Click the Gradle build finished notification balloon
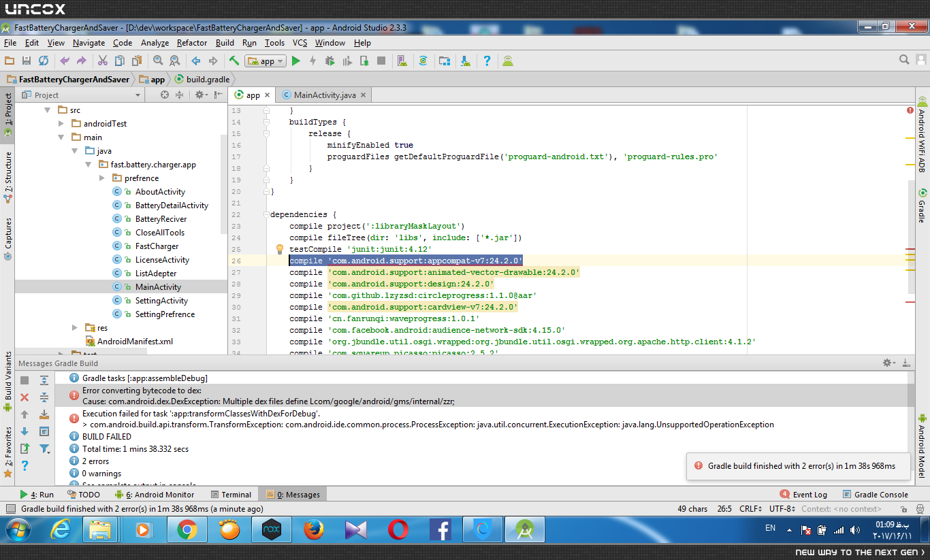Image resolution: width=930 pixels, height=560 pixels. point(797,466)
